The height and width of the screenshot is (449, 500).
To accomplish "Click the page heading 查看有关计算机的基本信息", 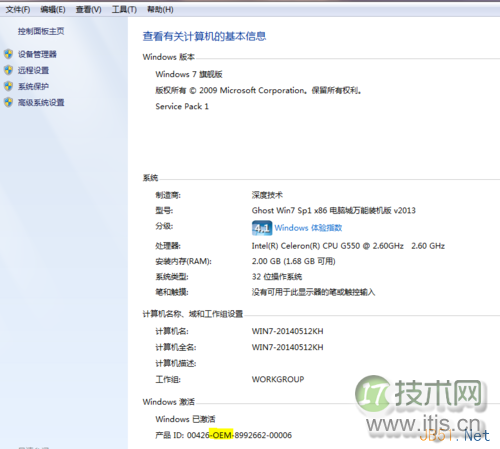I will coord(204,36).
